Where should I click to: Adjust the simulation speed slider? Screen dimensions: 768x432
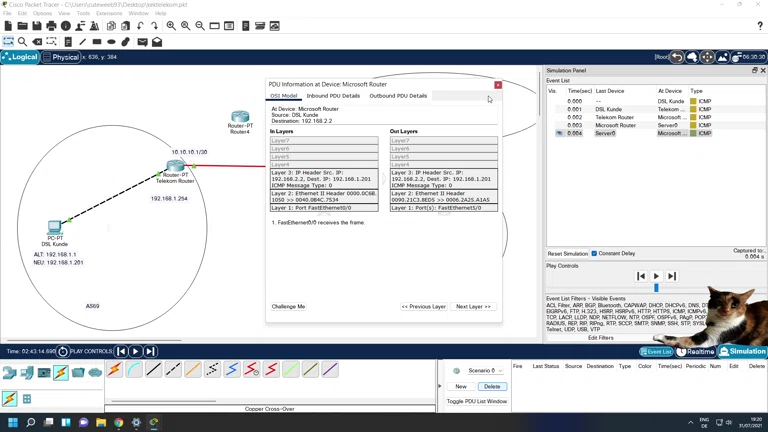point(656,288)
